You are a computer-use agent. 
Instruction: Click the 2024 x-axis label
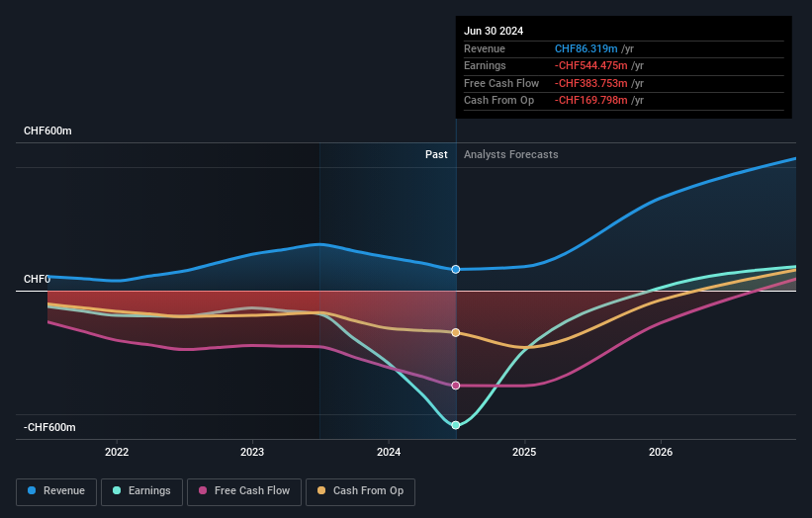[x=389, y=452]
